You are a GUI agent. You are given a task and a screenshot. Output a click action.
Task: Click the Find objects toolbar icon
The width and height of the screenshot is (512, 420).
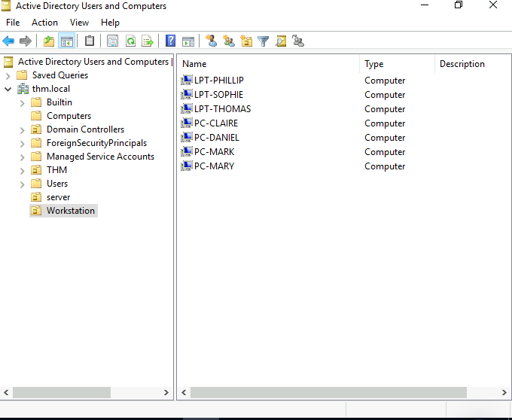coord(281,41)
